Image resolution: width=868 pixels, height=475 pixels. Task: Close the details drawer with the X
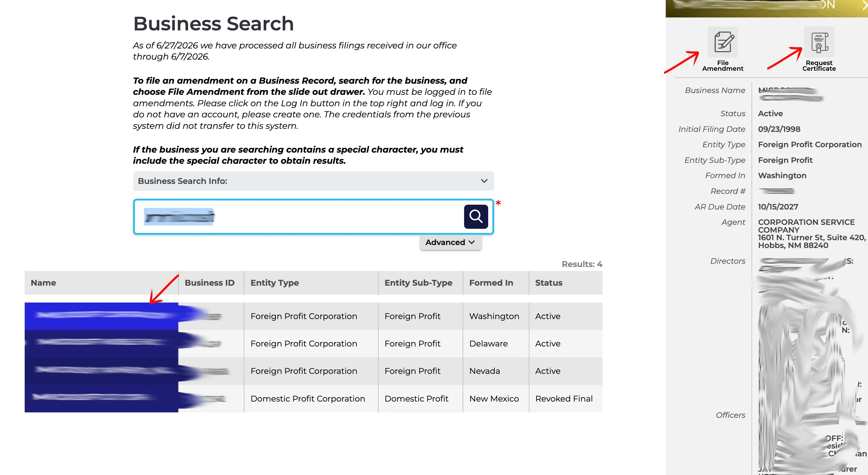tap(865, 5)
